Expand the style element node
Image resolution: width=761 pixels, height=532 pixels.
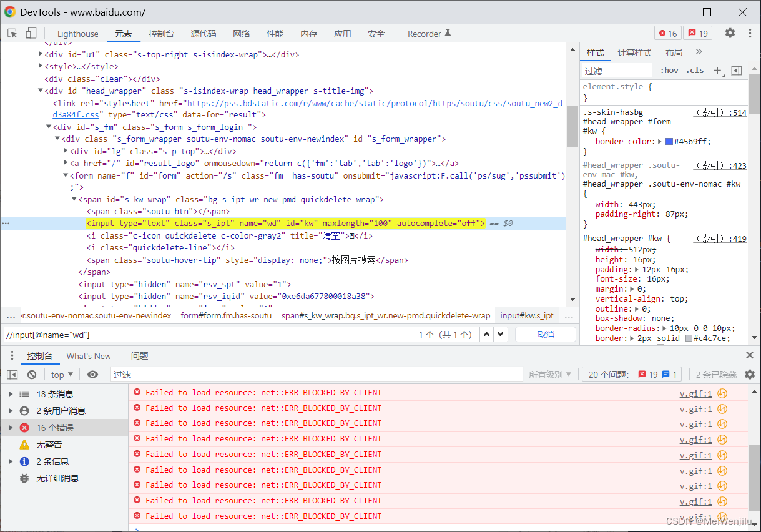(x=41, y=67)
